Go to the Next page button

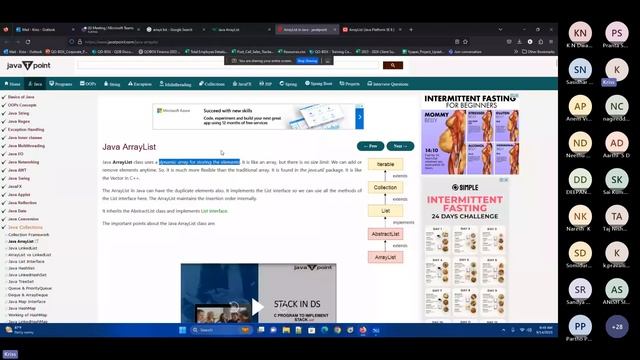click(400, 146)
